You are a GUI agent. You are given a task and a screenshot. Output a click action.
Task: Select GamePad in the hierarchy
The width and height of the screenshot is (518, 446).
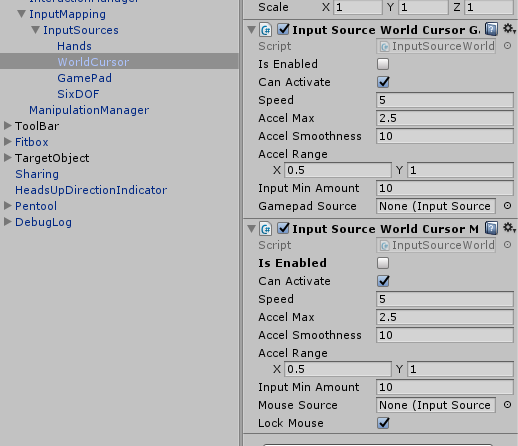coord(84,78)
